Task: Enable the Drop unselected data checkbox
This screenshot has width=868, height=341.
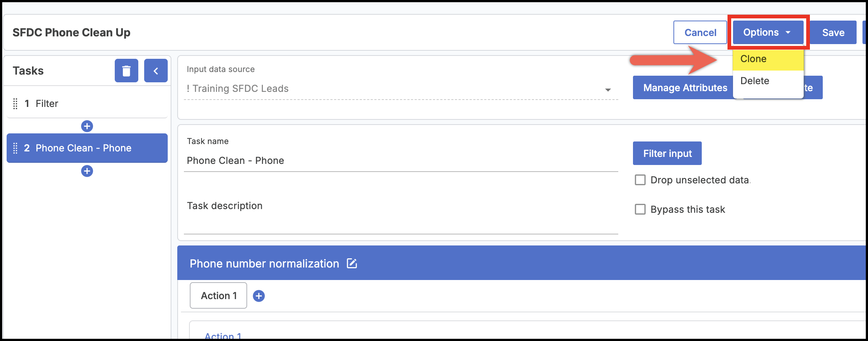Action: (x=640, y=180)
